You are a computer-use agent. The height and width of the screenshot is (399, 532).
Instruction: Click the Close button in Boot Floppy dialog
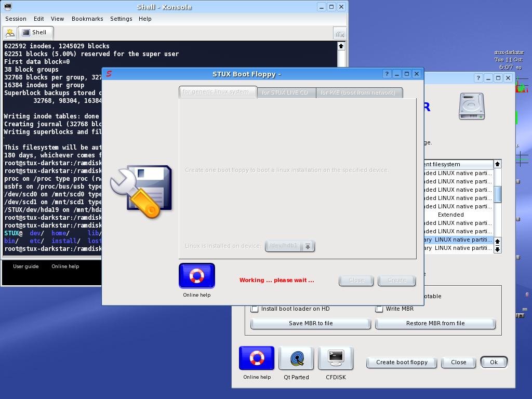(356, 280)
